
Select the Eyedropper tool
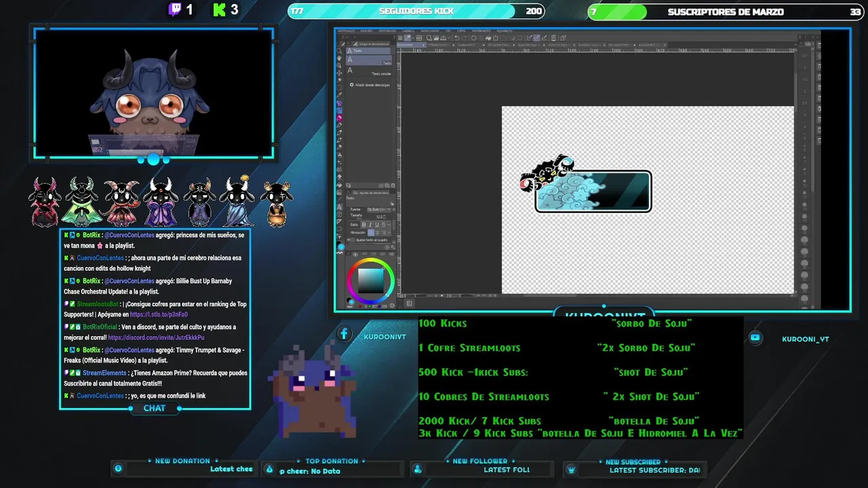[339, 95]
